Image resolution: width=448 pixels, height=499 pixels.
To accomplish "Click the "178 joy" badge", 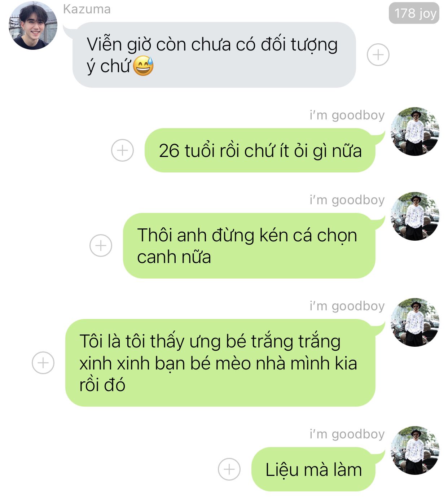I will point(414,13).
